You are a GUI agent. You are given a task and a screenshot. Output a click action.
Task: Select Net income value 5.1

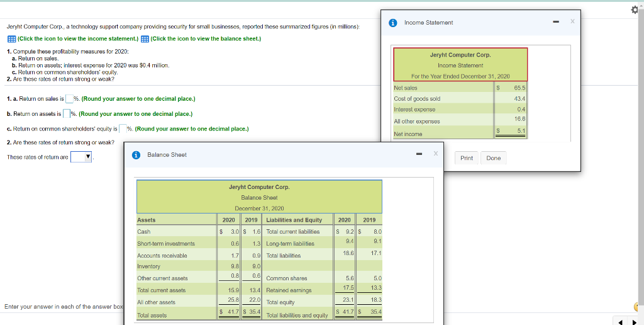pyautogui.click(x=521, y=131)
